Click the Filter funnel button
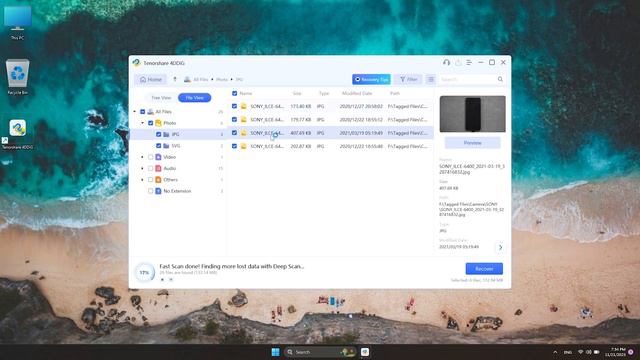Image resolution: width=640 pixels, height=360 pixels. 408,79
